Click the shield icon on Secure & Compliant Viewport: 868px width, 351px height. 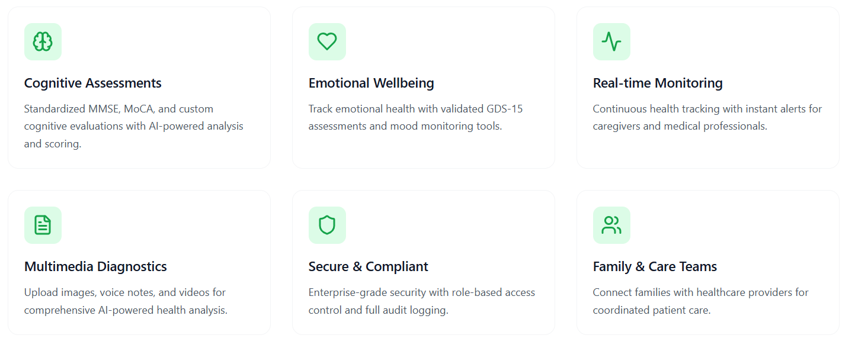[326, 225]
